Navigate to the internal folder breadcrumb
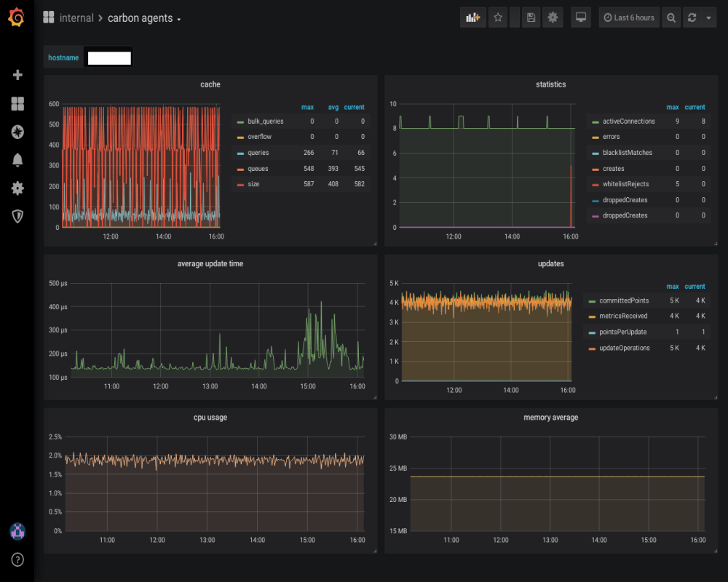The width and height of the screenshot is (728, 582). coord(76,18)
